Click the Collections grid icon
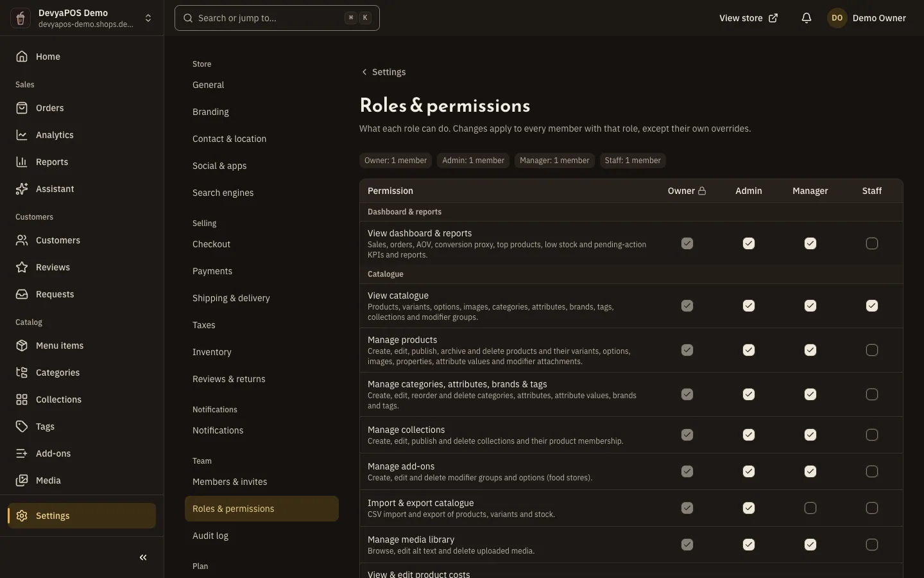Image resolution: width=924 pixels, height=578 pixels. pos(22,399)
